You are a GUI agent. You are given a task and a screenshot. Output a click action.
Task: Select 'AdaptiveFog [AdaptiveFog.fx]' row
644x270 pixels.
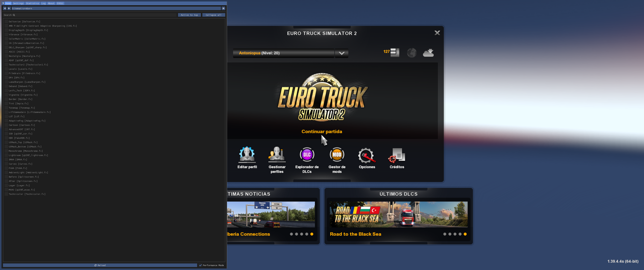27,121
